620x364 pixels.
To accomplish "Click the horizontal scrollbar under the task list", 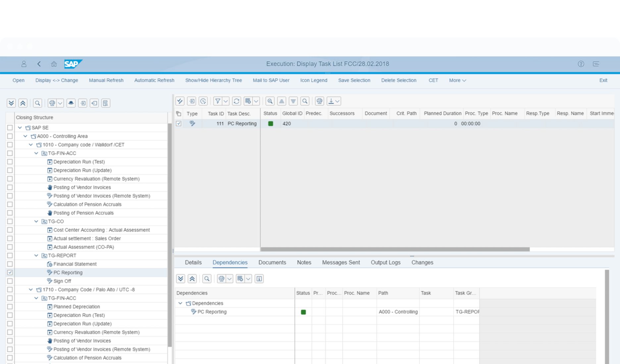I will point(395,249).
